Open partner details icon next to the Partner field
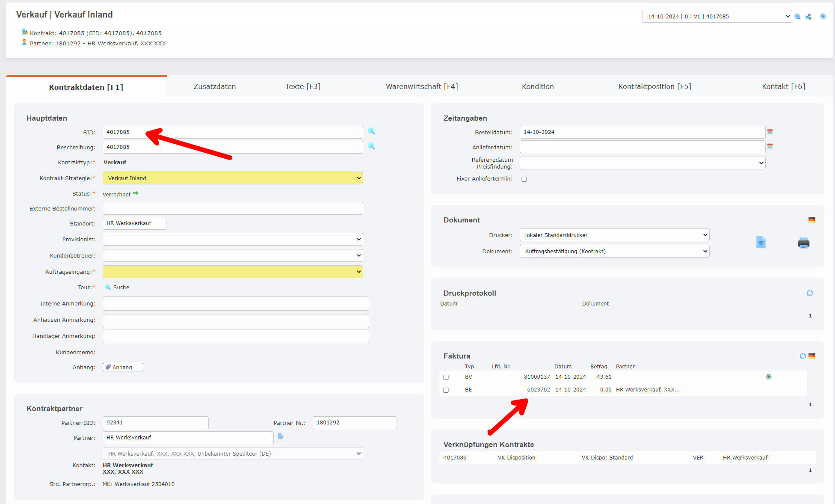The image size is (835, 504). 281,436
